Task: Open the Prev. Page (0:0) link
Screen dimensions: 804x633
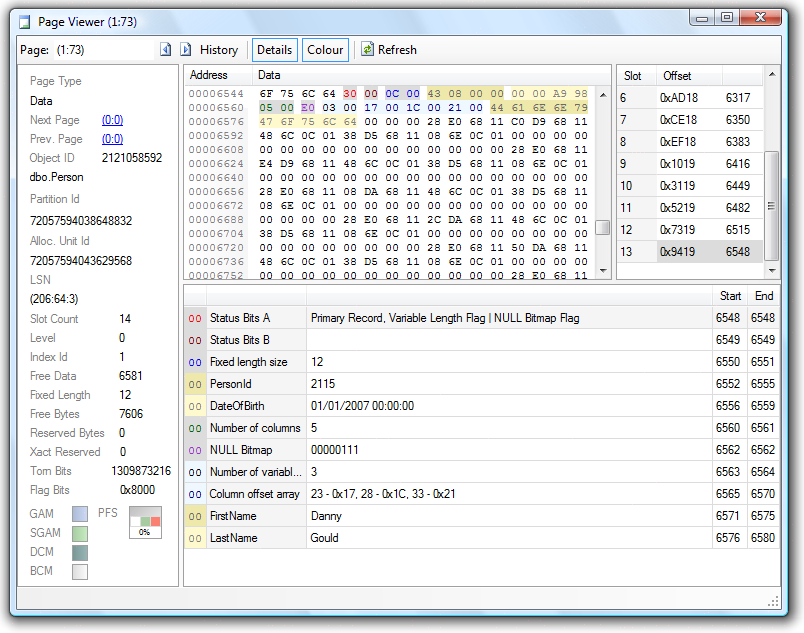Action: pos(112,139)
